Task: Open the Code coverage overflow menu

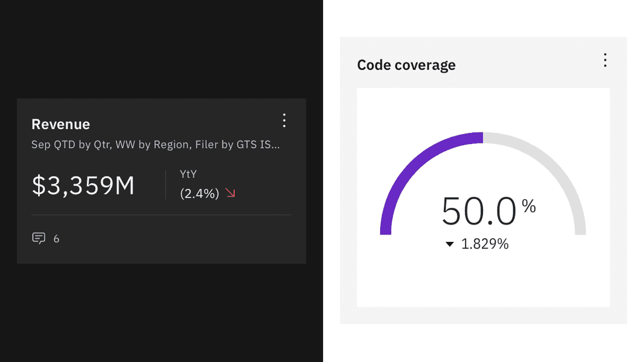Action: pos(605,60)
